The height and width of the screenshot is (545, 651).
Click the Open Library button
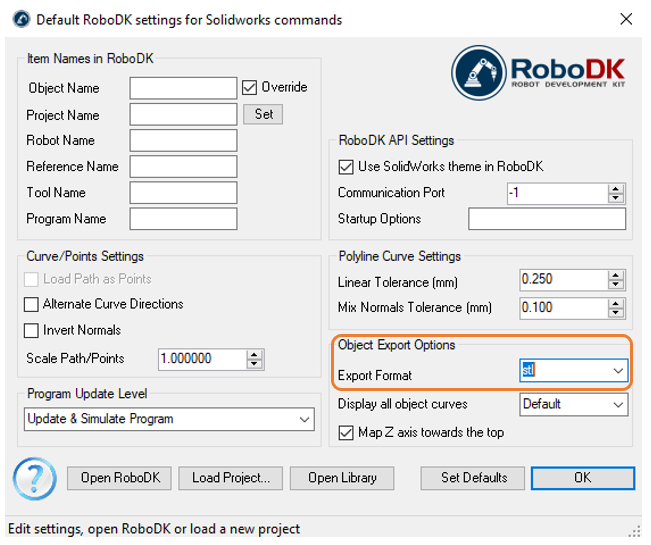(341, 478)
